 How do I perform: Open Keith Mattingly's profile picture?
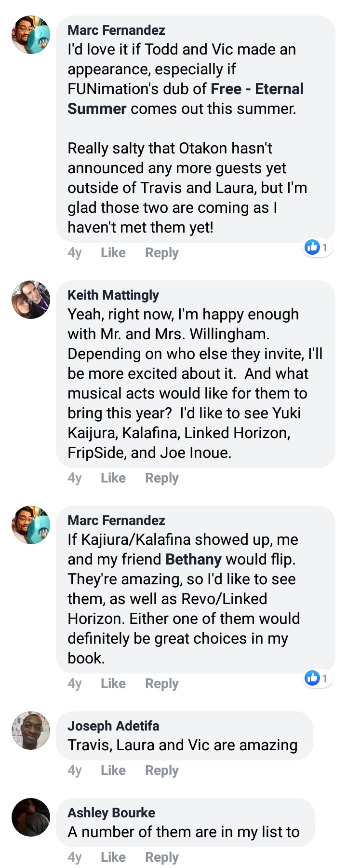point(31,300)
